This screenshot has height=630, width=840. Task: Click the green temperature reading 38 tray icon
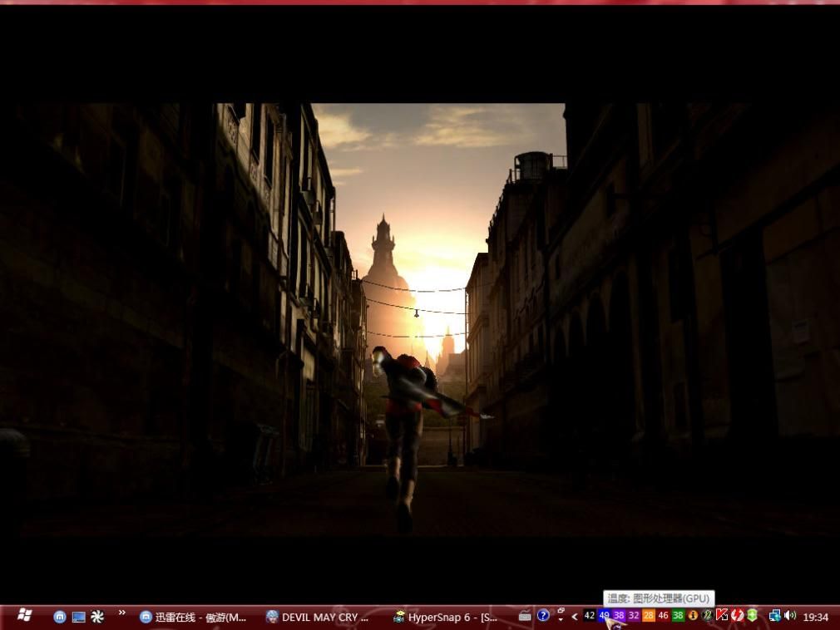(678, 616)
